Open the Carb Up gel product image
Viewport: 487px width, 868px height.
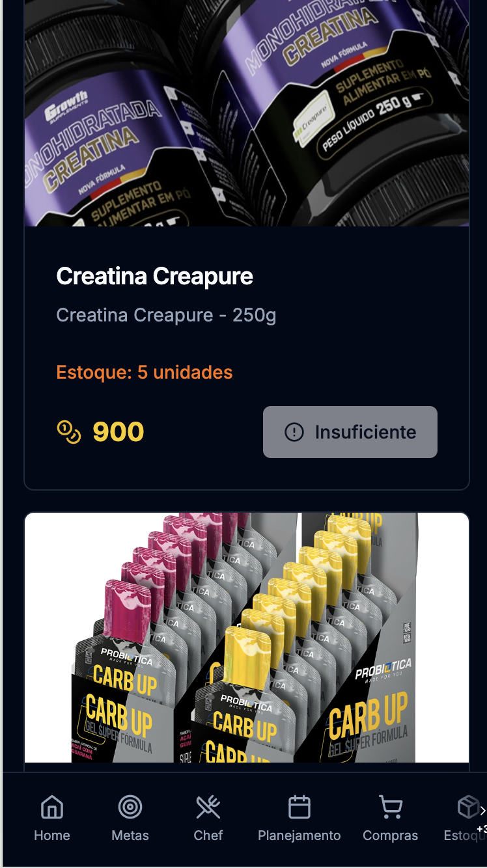coord(247,638)
